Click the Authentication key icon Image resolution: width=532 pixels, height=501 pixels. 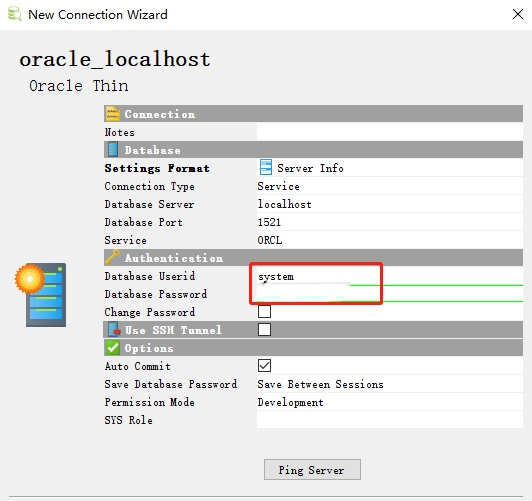(x=112, y=257)
